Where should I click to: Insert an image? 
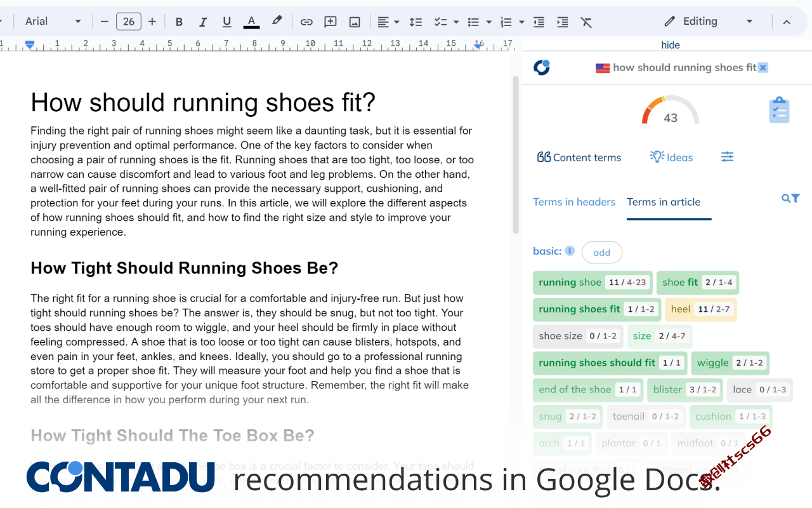355,22
